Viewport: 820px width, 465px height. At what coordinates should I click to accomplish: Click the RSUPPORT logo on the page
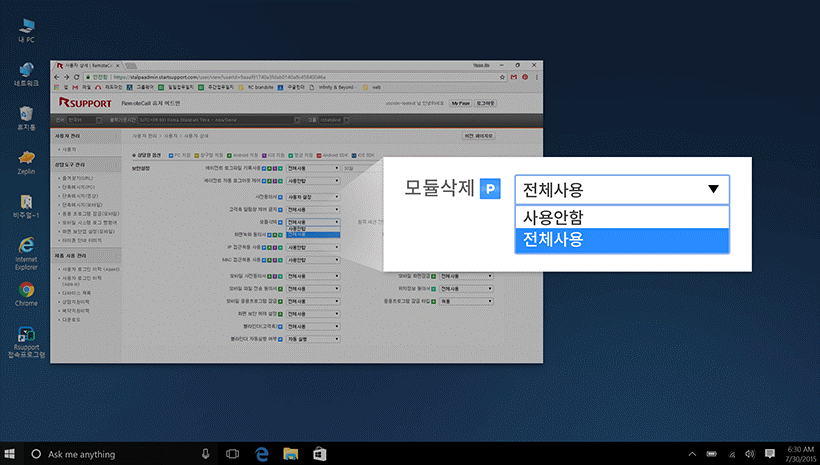pos(85,103)
